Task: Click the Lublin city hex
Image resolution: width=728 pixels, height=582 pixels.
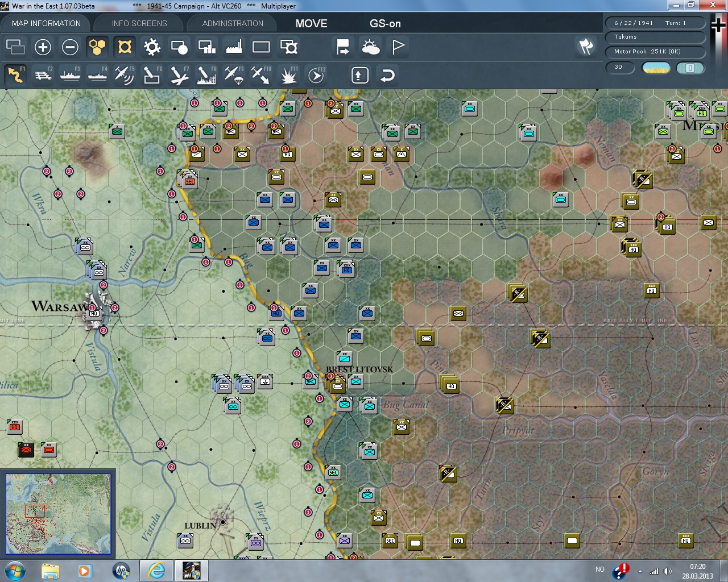Action: pos(223,521)
